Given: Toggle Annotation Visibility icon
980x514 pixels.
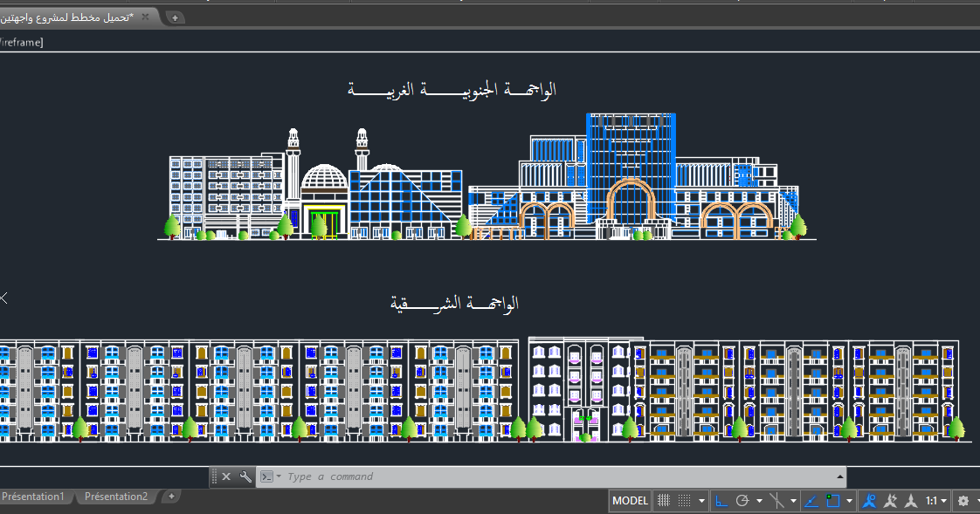Looking at the screenshot, I should (x=871, y=500).
